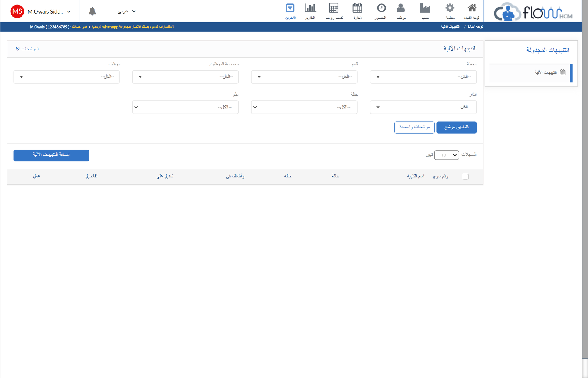Open the Attendance (الحضور) clock icon
The width and height of the screenshot is (588, 378).
coord(381,9)
